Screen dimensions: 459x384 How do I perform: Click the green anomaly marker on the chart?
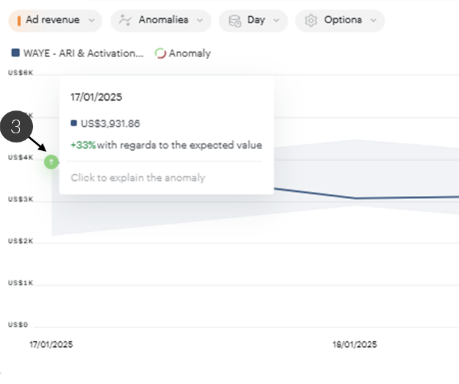(x=51, y=162)
